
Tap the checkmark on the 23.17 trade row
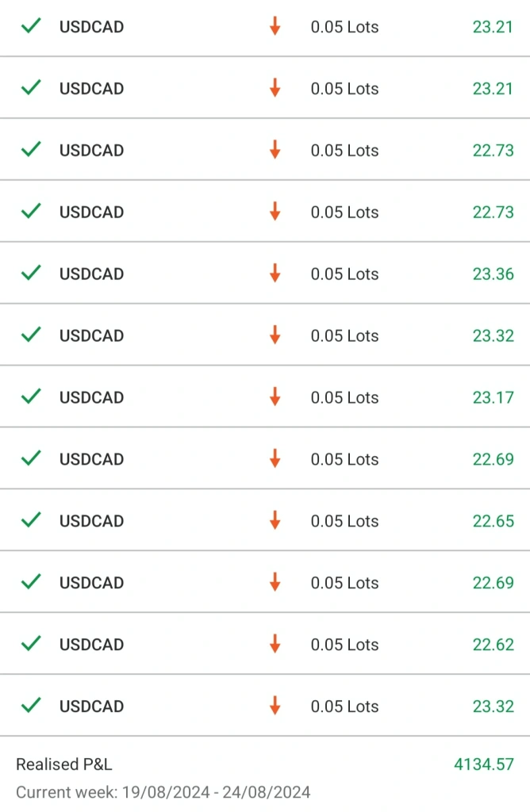coord(31,397)
